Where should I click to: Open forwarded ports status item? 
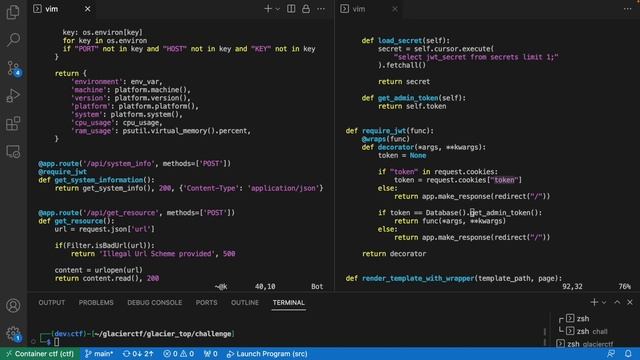coord(211,353)
